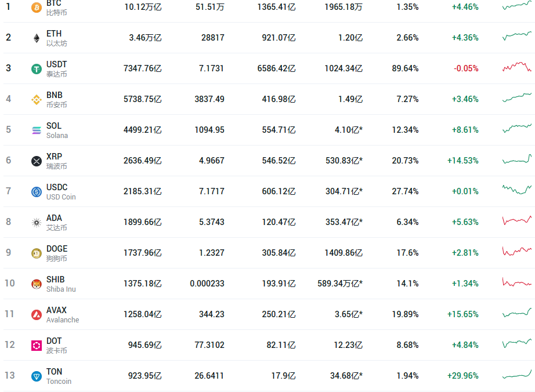Click TON's +29.96% change value

click(462, 376)
